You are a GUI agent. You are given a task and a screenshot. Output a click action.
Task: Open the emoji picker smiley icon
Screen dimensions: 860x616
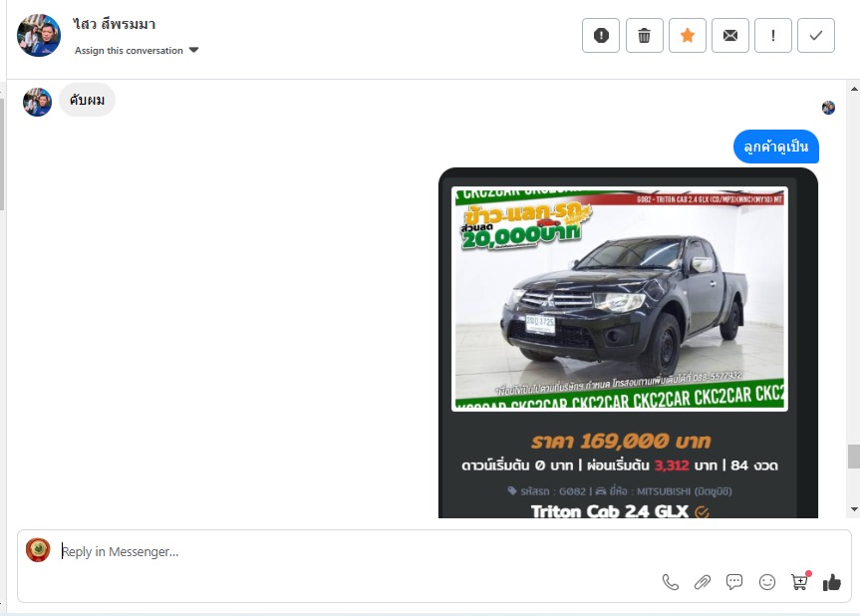click(766, 582)
